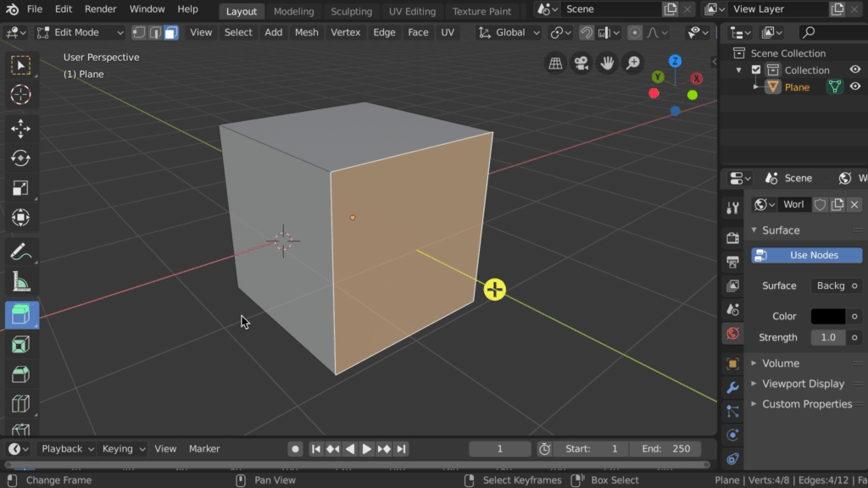The height and width of the screenshot is (488, 868).
Task: Open the Mesh menu
Action: 306,32
